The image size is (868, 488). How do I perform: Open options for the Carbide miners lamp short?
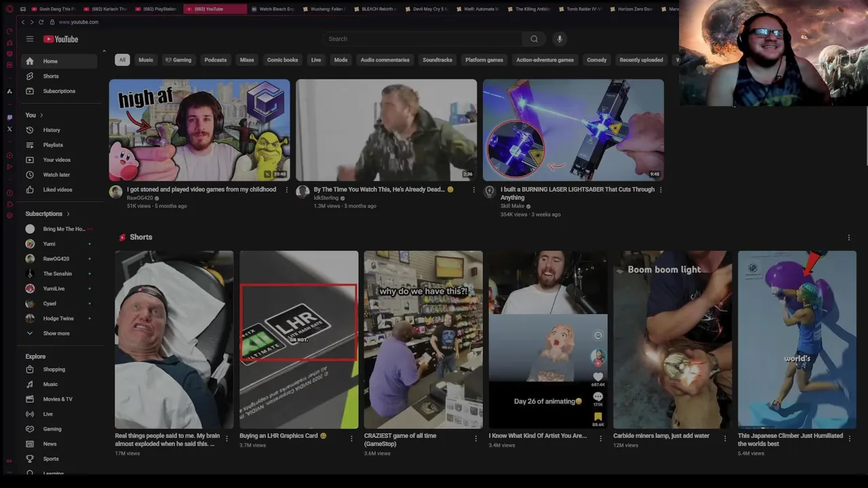pyautogui.click(x=725, y=439)
